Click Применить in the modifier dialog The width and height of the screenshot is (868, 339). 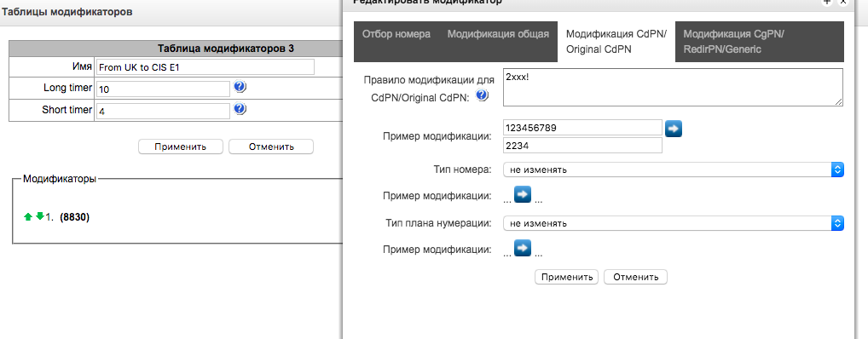coord(566,277)
